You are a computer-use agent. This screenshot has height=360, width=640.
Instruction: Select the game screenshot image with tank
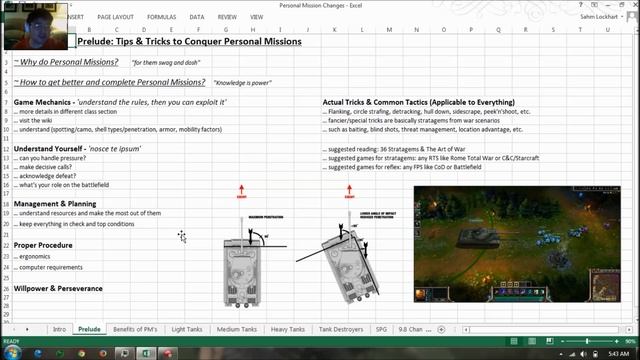point(517,244)
